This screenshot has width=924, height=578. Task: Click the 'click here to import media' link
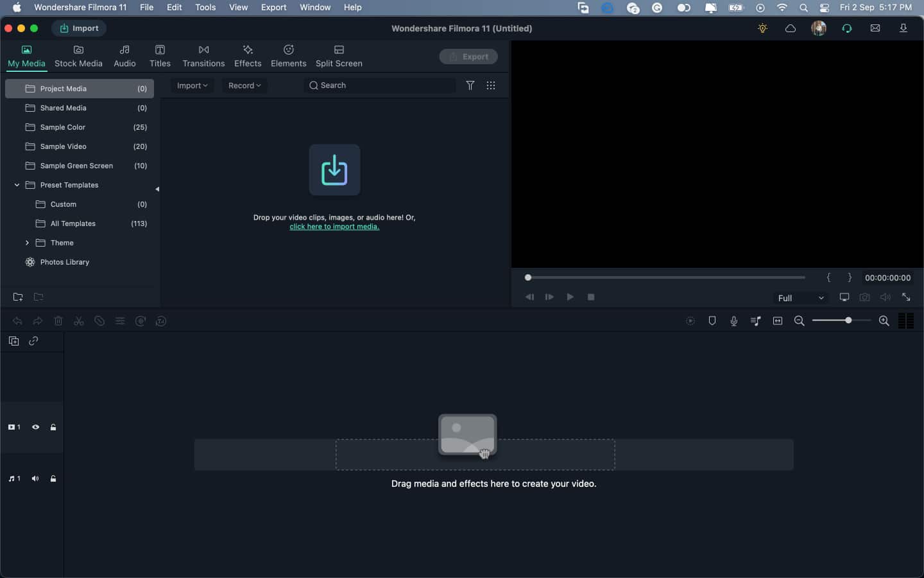coord(334,227)
